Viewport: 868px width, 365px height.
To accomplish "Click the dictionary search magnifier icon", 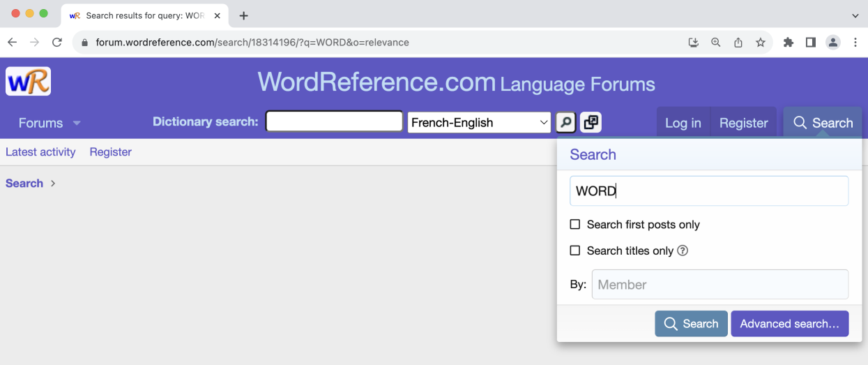I will point(565,122).
